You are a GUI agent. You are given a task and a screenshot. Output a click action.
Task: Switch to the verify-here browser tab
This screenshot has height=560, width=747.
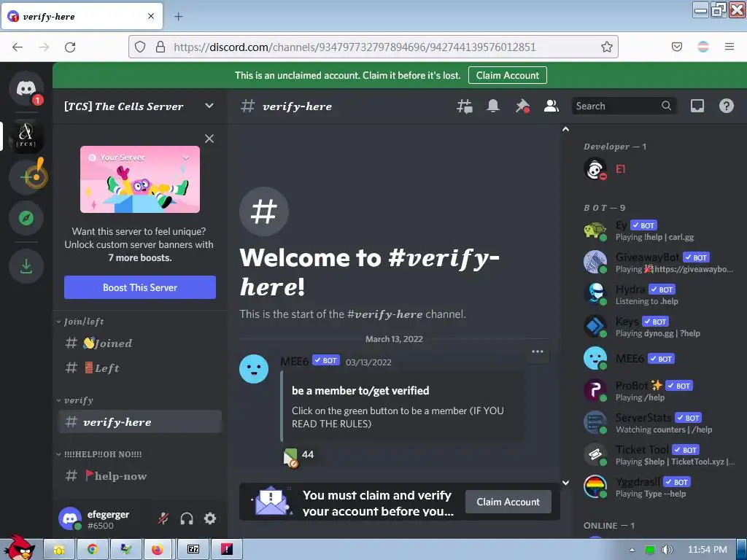pyautogui.click(x=82, y=17)
